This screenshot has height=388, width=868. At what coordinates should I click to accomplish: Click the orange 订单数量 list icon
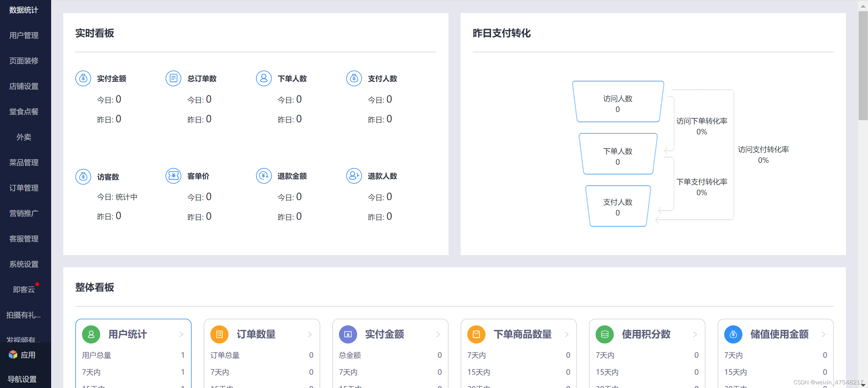click(x=219, y=334)
